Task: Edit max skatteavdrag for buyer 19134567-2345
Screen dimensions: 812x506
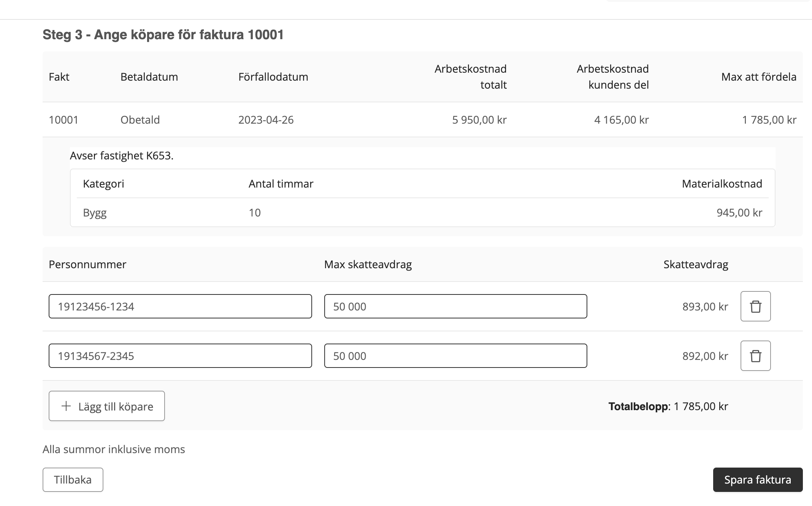Action: 455,356
